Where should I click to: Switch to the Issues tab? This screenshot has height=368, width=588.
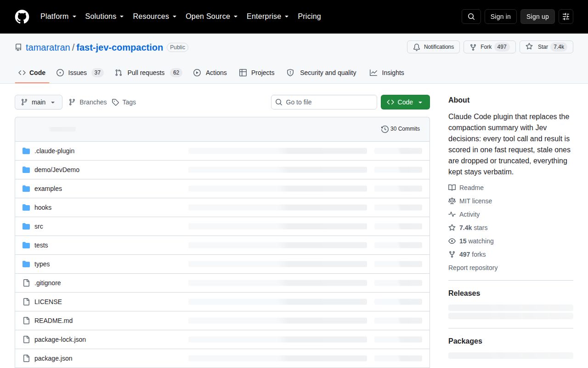[x=80, y=73]
